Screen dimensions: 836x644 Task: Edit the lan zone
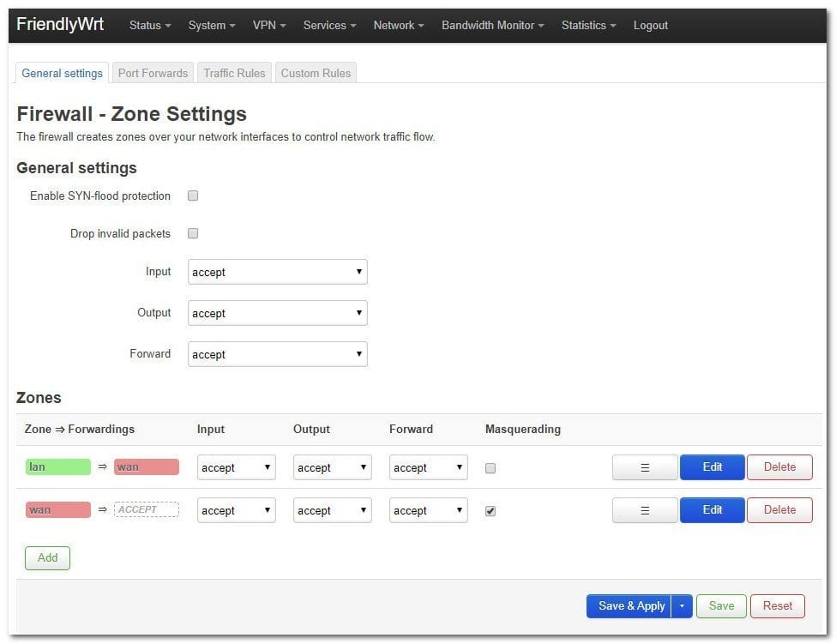coord(712,467)
